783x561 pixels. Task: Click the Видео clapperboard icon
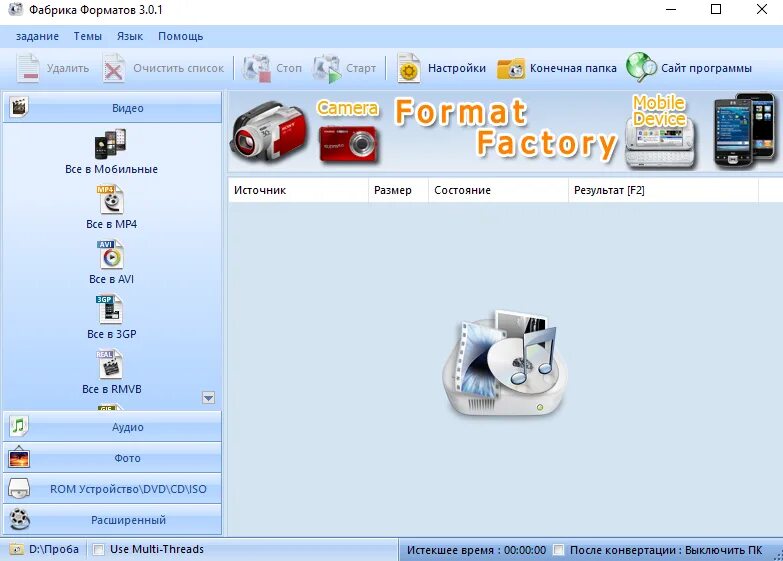click(18, 106)
